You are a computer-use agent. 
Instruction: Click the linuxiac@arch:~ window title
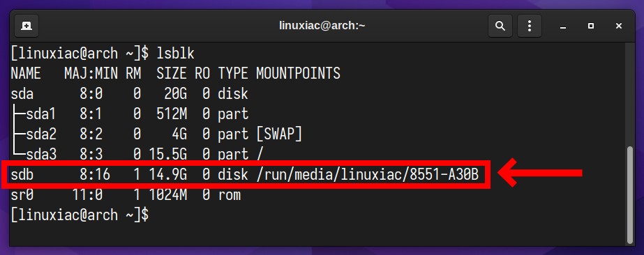coord(322,25)
